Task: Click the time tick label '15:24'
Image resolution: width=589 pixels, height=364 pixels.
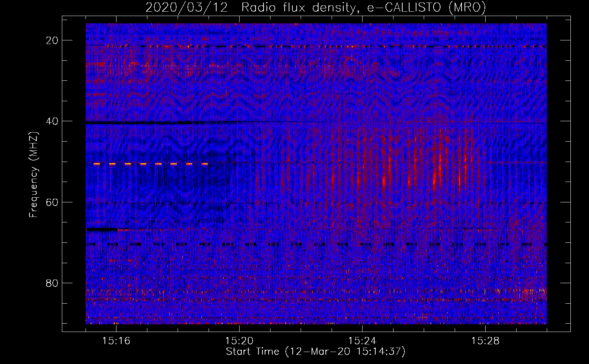Action: 362,341
